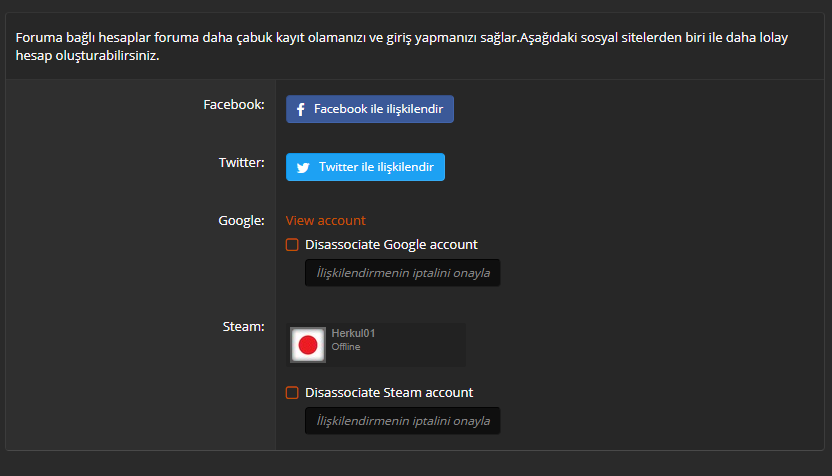Tick the Disassociate Steam account checkbox
This screenshot has height=476, width=832.
point(292,393)
